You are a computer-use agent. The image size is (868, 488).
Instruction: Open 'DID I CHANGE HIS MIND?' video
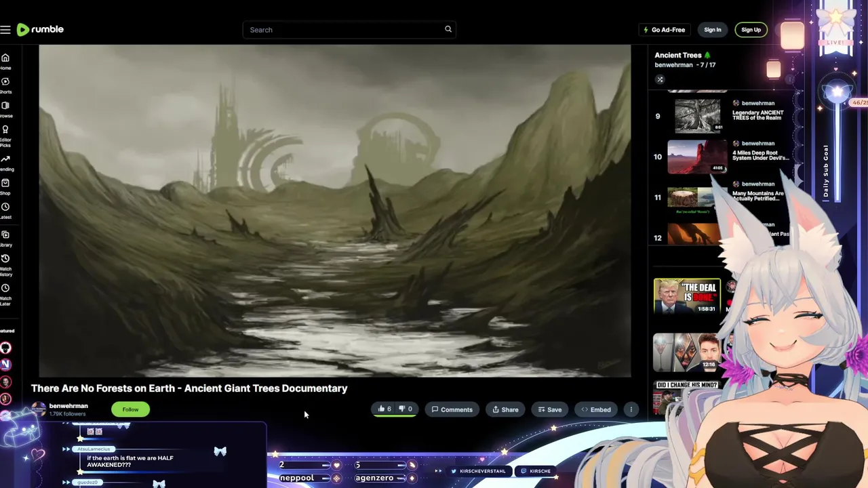[x=687, y=397]
